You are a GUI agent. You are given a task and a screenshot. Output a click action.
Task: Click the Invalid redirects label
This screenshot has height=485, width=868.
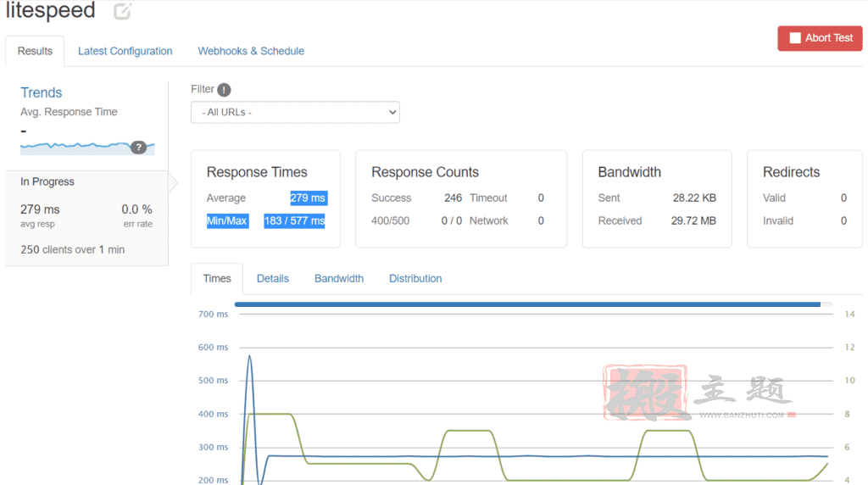coord(778,221)
